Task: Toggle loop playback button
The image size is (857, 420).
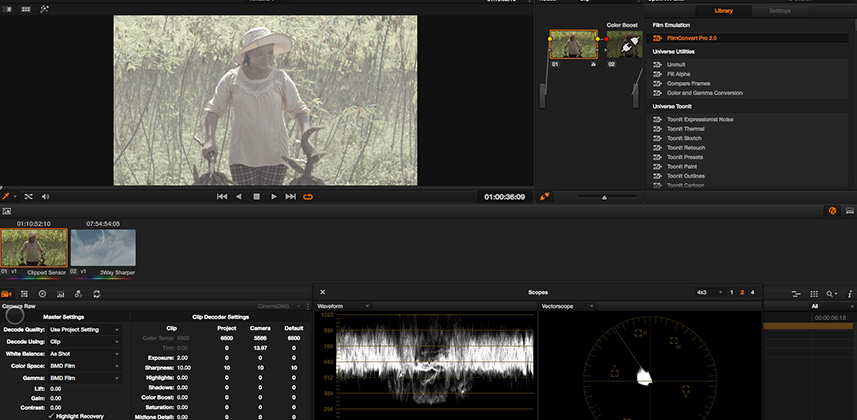Action: 308,197
